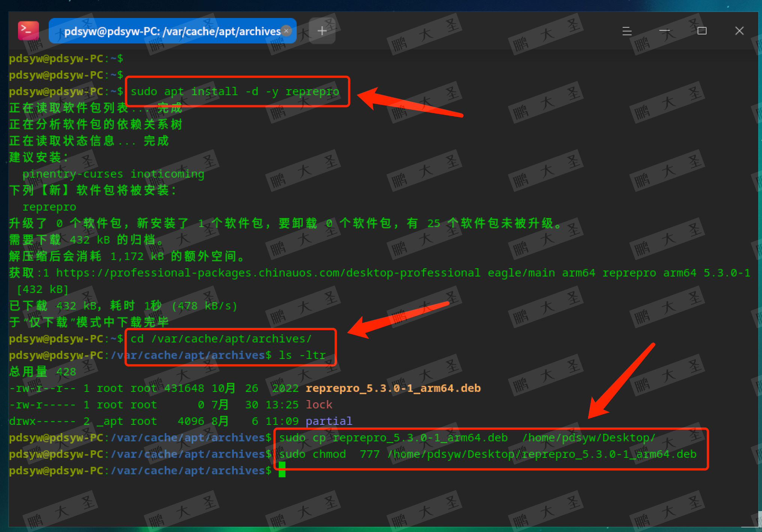Close the terminal window
The width and height of the screenshot is (762, 532).
click(739, 31)
